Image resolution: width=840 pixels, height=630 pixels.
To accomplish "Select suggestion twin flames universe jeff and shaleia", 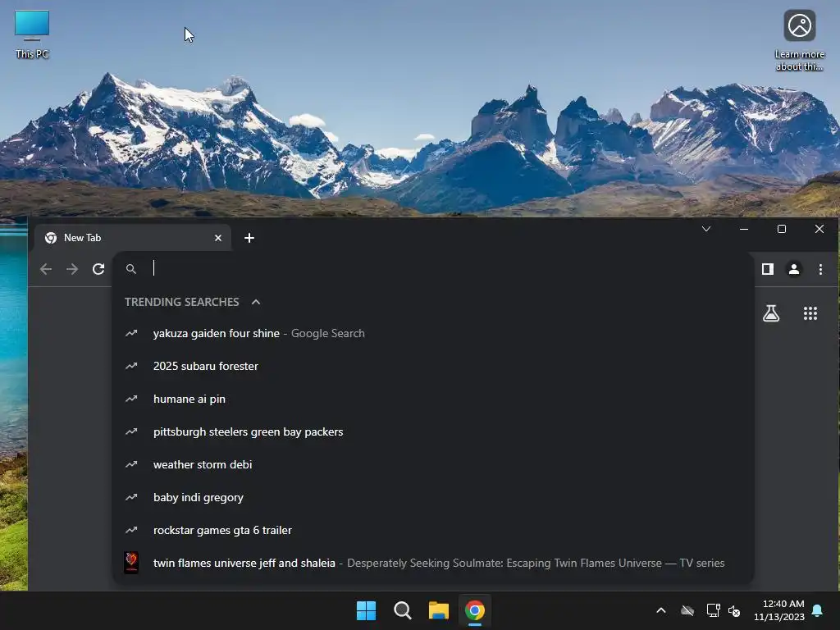I will click(433, 563).
